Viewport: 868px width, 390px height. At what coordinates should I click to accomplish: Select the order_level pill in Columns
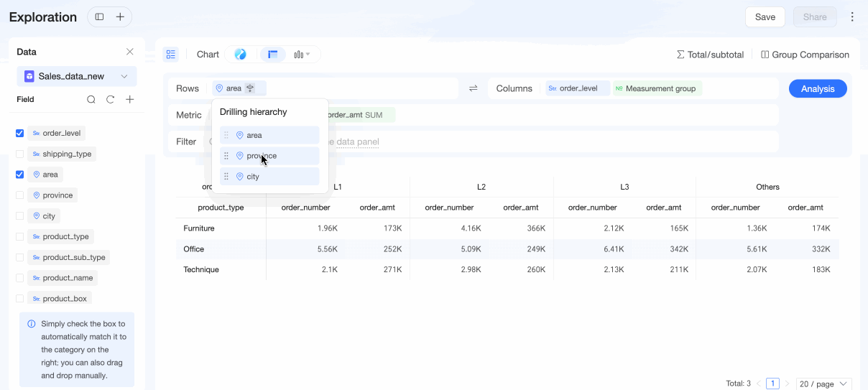click(x=578, y=88)
